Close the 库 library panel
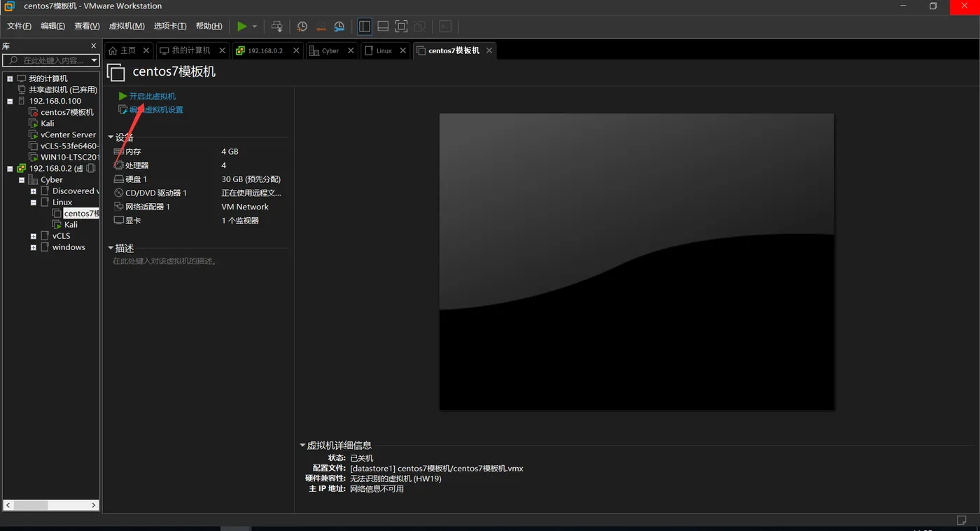The width and height of the screenshot is (980, 531). coord(94,46)
